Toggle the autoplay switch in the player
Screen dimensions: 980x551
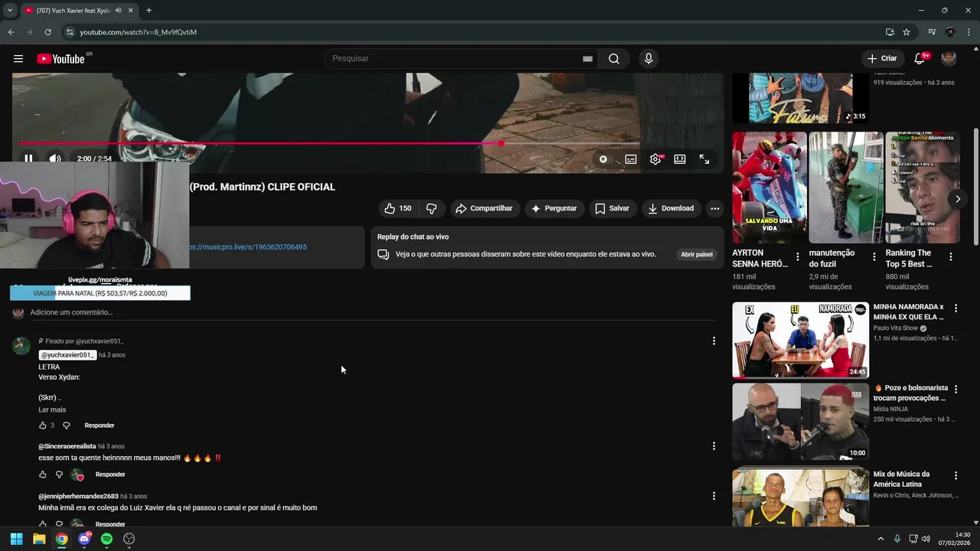(x=603, y=159)
